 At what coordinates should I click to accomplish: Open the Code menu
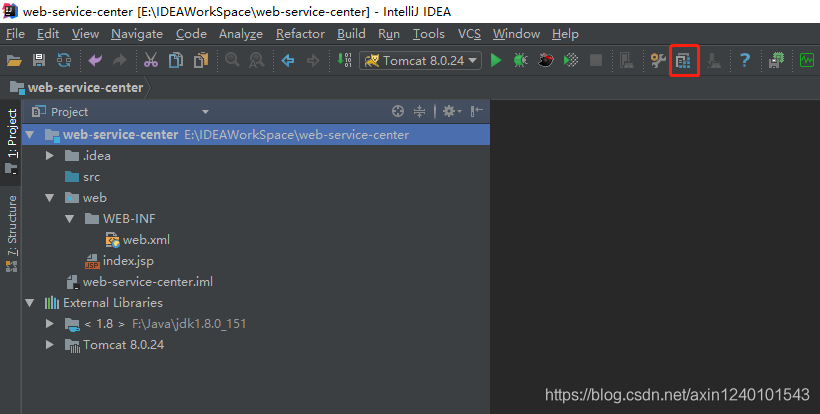[x=191, y=34]
